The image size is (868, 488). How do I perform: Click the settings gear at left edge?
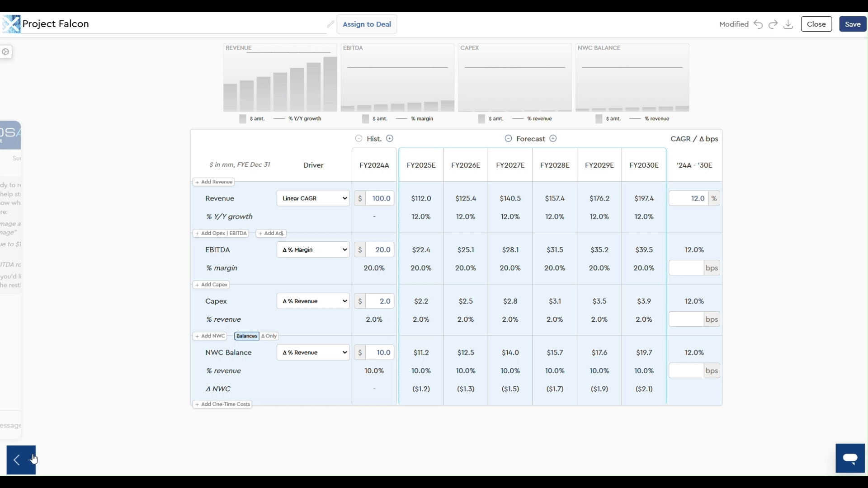(x=6, y=52)
